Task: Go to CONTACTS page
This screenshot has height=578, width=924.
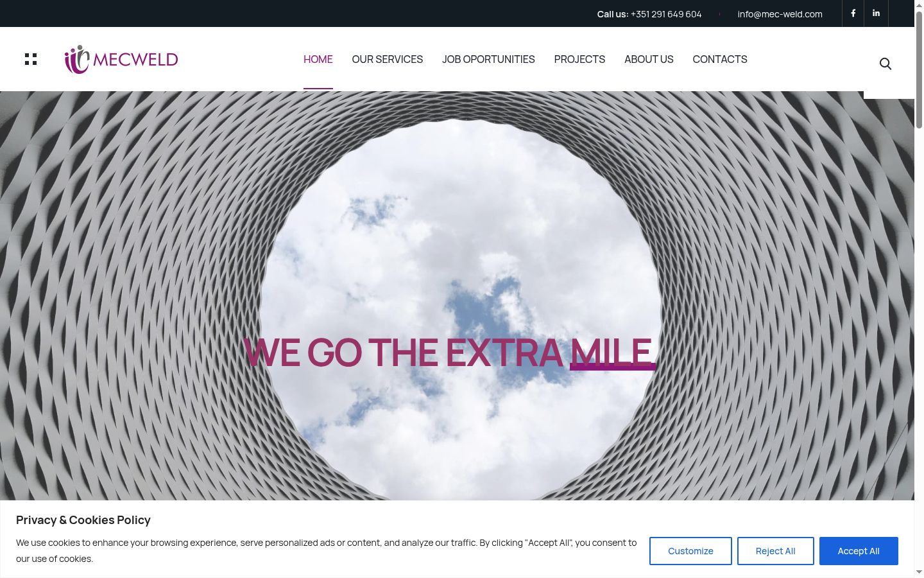Action: click(720, 59)
